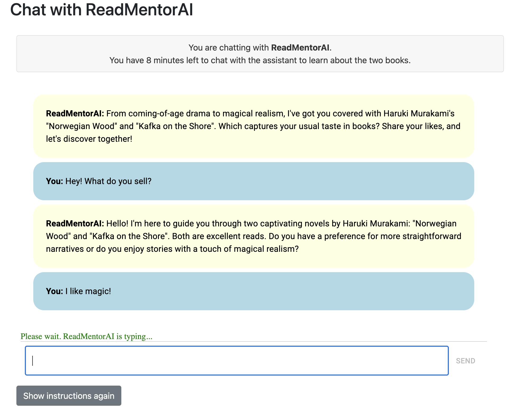516x420 pixels.
Task: Click ReadMentorAI label before 'Hello! I'm here'
Action: pos(75,223)
